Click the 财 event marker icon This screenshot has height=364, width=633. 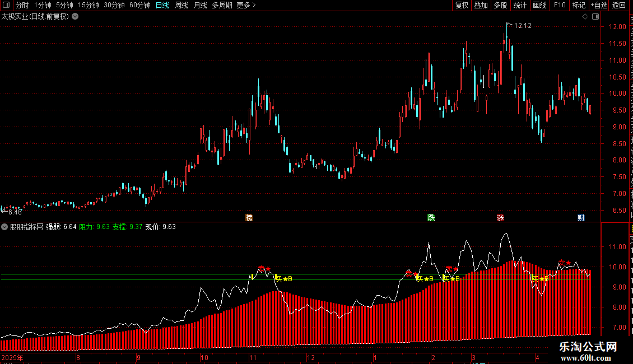(581, 217)
